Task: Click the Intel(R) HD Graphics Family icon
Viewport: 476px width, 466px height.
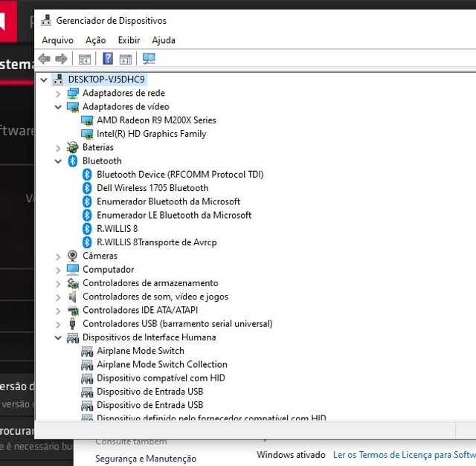Action: click(87, 134)
